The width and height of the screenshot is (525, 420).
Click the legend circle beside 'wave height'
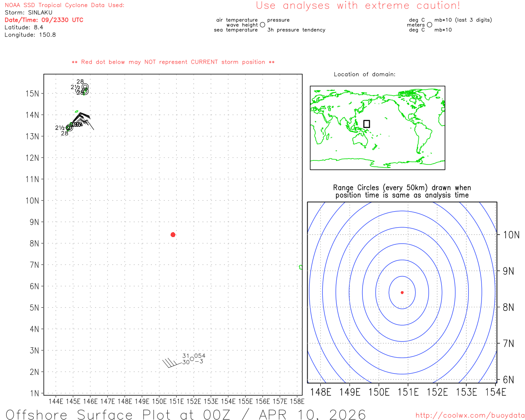pyautogui.click(x=262, y=25)
